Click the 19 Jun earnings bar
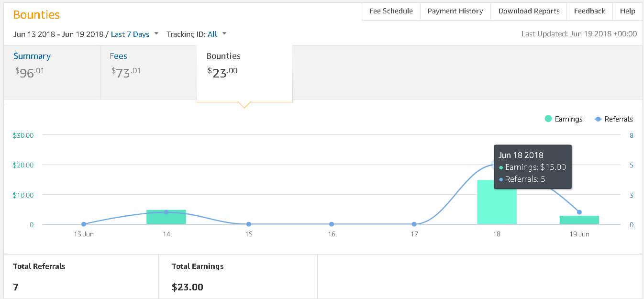This screenshot has width=644, height=299. 579,220
